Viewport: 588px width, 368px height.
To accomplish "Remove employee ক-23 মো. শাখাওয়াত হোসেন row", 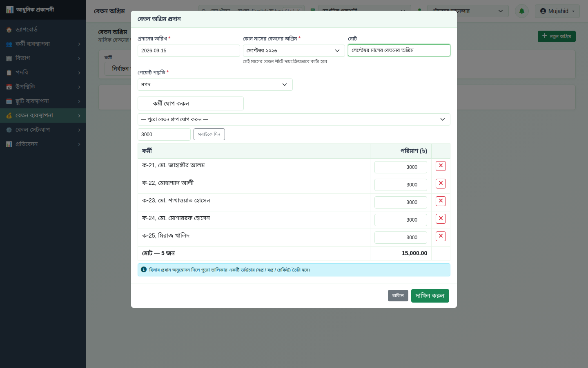I will click(441, 201).
